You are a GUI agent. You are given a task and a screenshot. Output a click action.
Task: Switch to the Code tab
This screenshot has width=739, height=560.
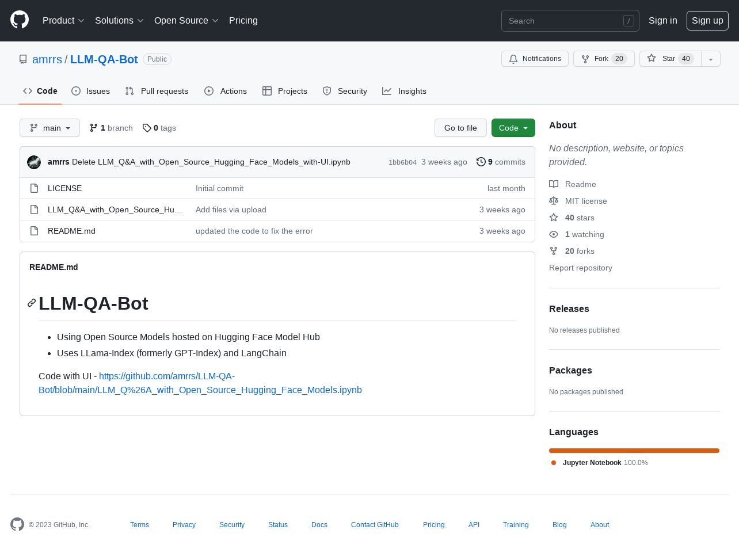[40, 91]
